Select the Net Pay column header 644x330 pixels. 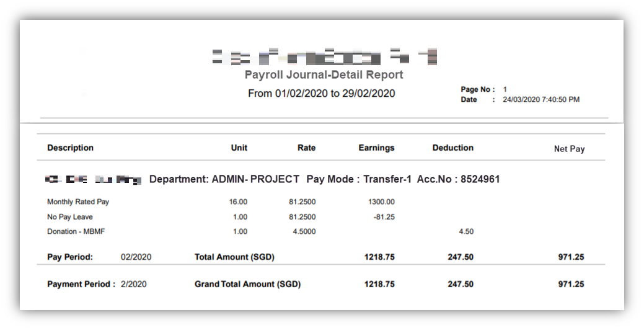[569, 149]
